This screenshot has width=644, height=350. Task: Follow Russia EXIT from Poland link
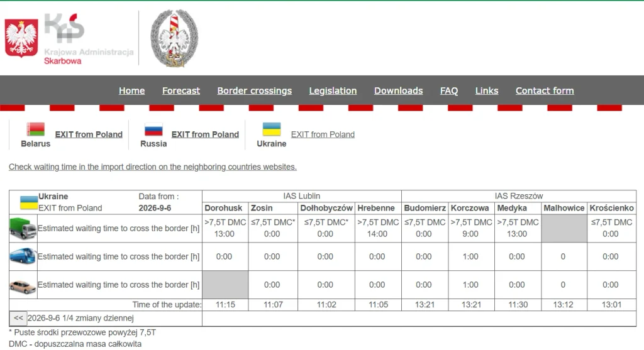click(x=206, y=134)
